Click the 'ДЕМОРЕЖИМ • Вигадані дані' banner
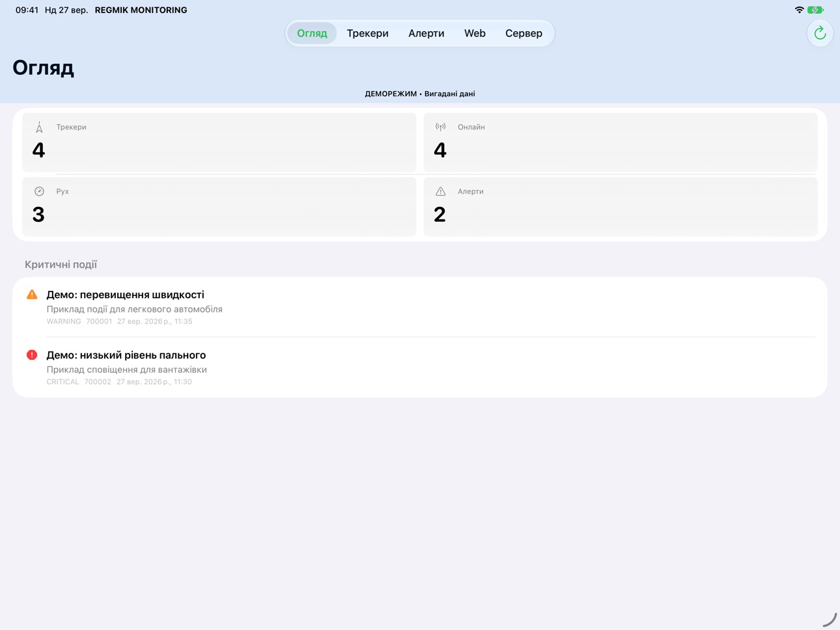The image size is (840, 630). click(420, 94)
